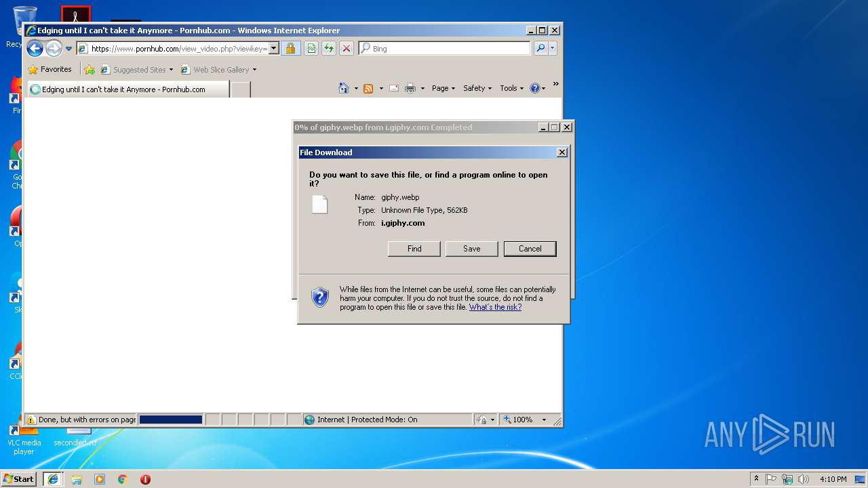The width and height of the screenshot is (868, 488).
Task: Click the Action Center flag icon
Action: click(771, 479)
